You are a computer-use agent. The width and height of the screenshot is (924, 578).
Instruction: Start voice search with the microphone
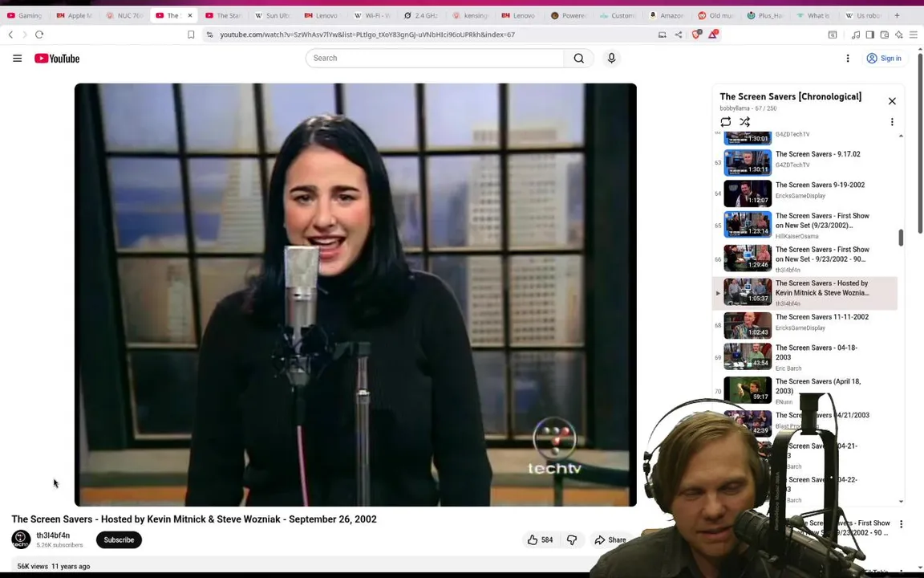click(611, 59)
